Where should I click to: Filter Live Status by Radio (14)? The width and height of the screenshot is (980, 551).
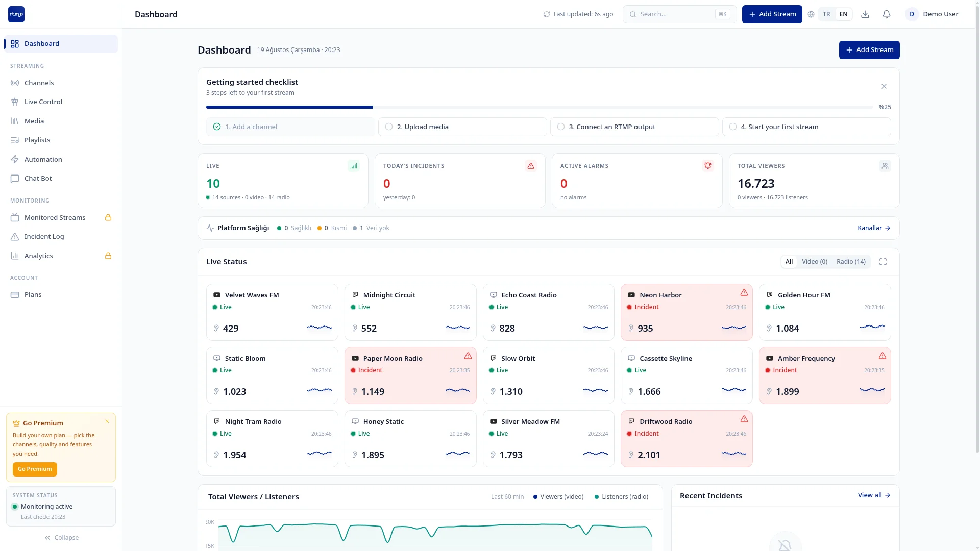coord(851,262)
